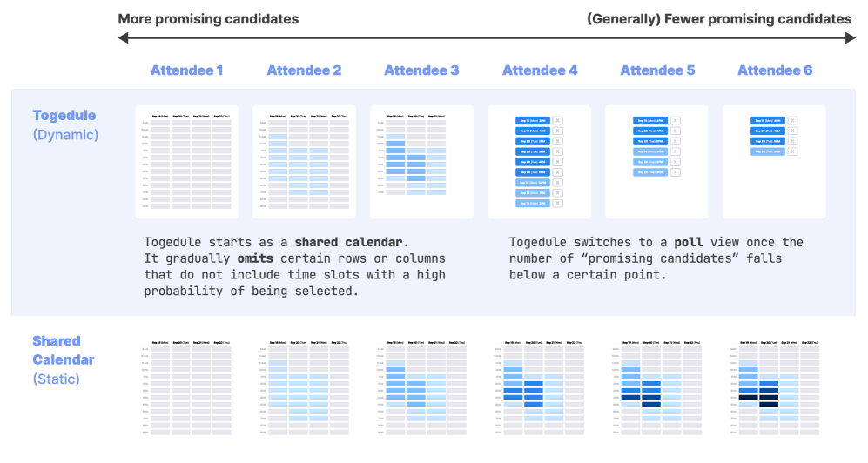Click bottom X icon in Attendee 4 poll

point(558,203)
